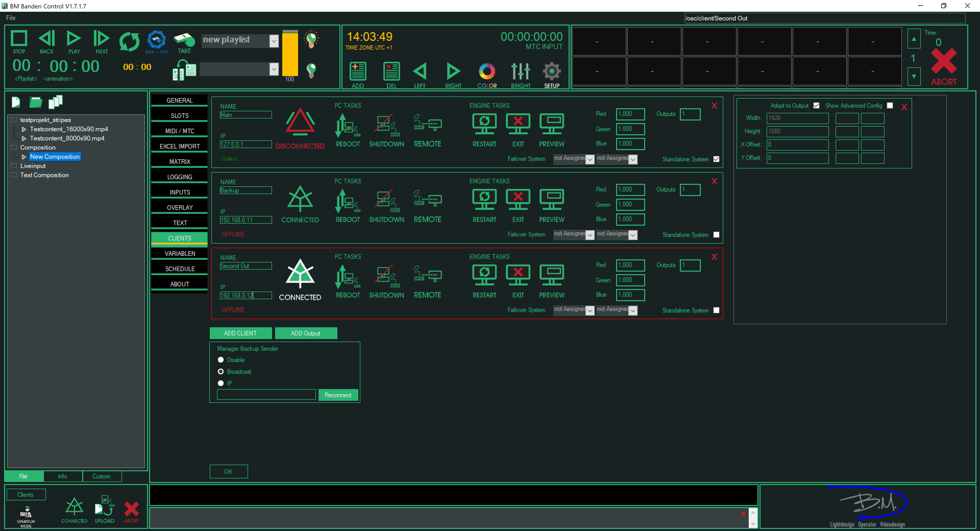The width and height of the screenshot is (980, 531).
Task: Enable Standalone System for the Backup client
Action: (x=716, y=235)
